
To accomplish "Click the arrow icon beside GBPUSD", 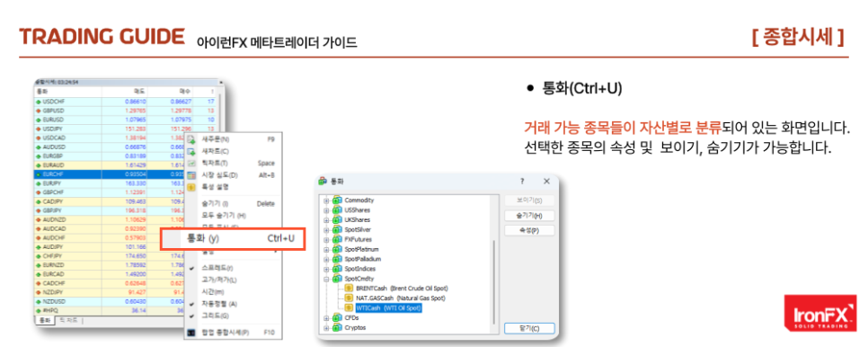I will pos(39,111).
